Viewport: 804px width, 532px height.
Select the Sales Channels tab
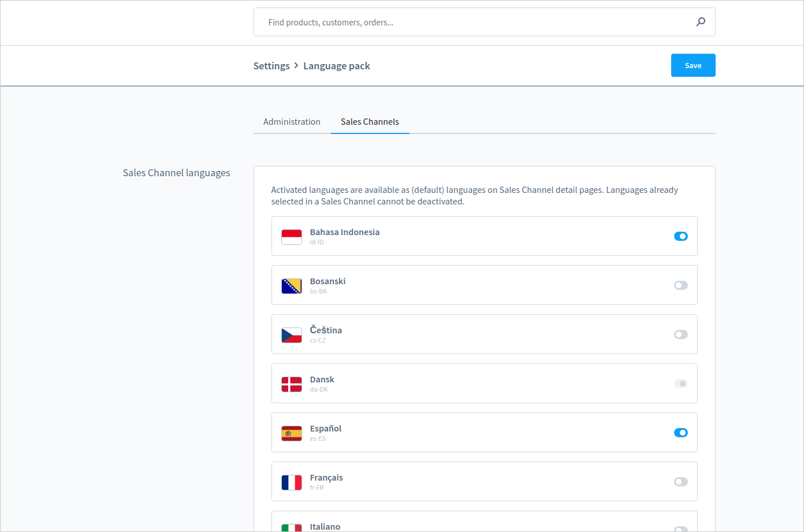[370, 122]
